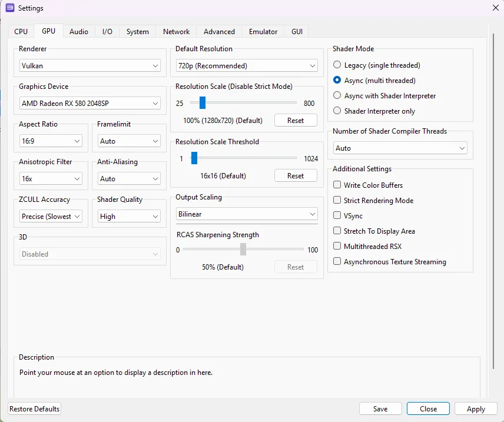Close the Settings window

tap(495, 8)
